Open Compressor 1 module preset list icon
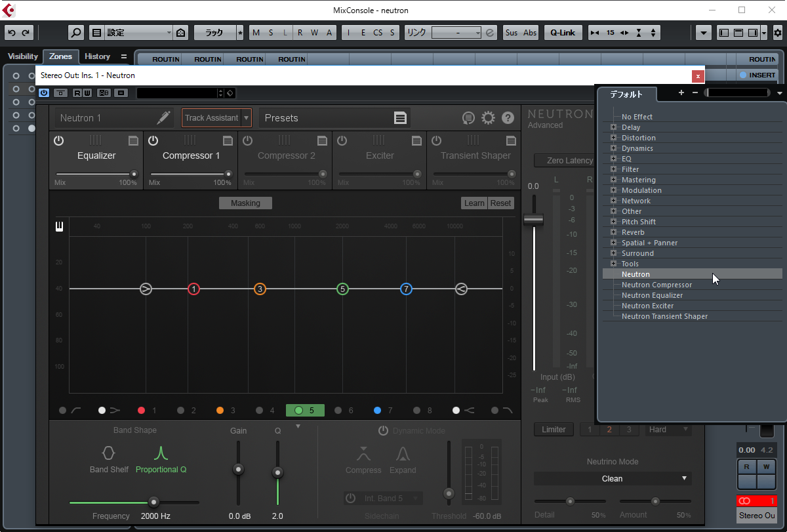787x532 pixels. tap(228, 140)
